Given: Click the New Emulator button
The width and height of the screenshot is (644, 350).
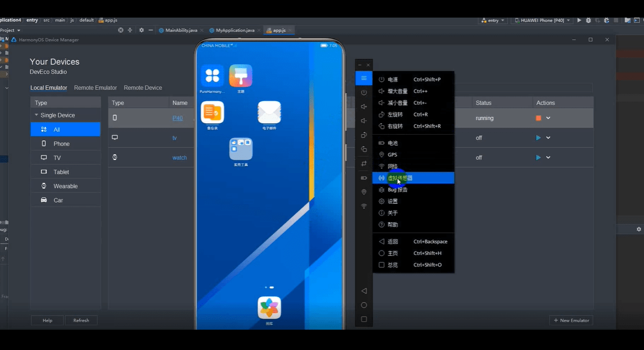Looking at the screenshot, I should point(571,320).
